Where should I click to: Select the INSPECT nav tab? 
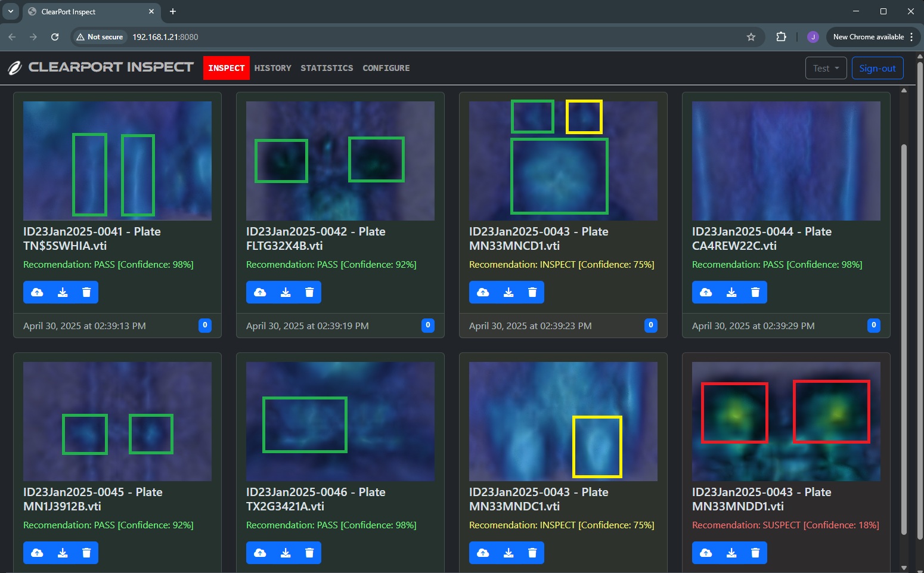pyautogui.click(x=227, y=68)
